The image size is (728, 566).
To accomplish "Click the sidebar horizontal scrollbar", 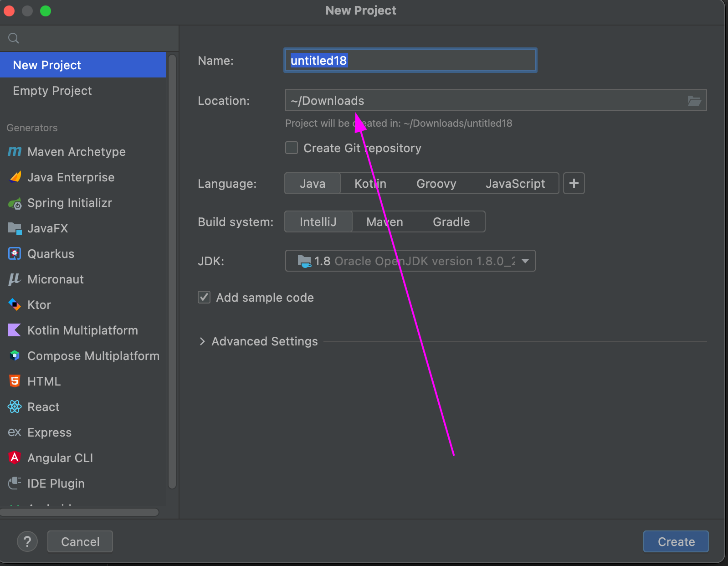I will click(x=79, y=512).
